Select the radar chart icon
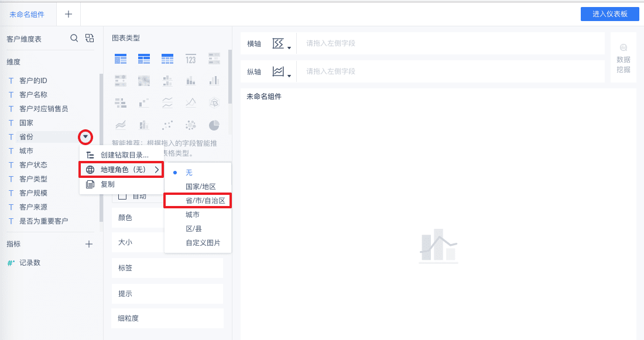This screenshot has height=340, width=644. [x=214, y=102]
